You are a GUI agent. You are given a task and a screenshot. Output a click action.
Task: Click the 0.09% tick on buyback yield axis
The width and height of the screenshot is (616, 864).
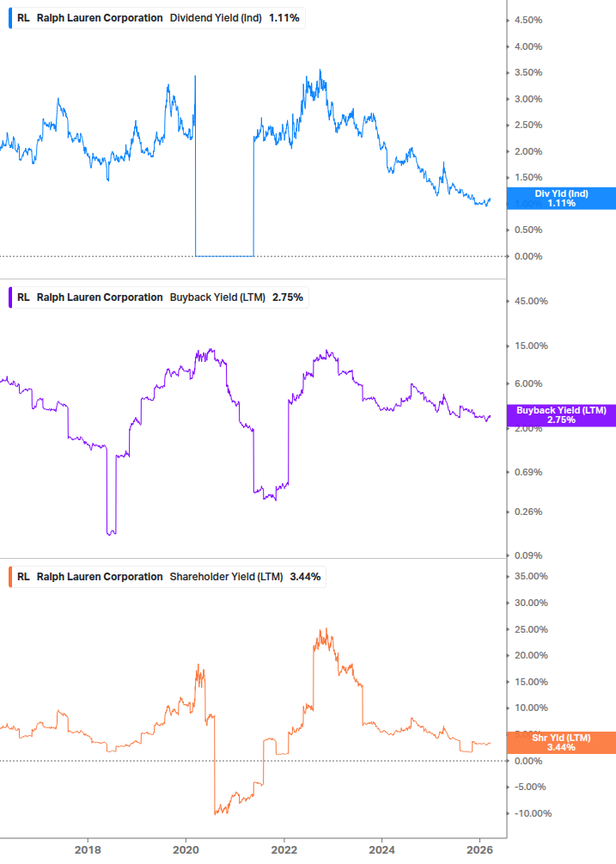pyautogui.click(x=528, y=555)
